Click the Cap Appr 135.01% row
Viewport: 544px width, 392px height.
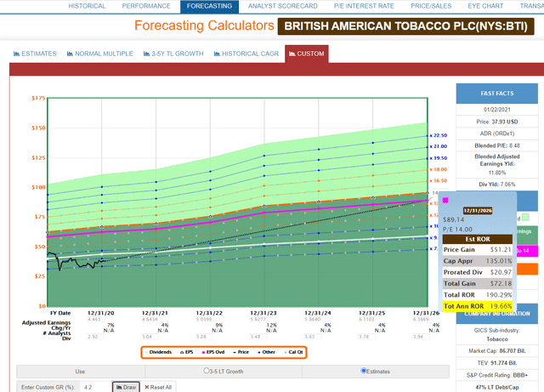478,261
